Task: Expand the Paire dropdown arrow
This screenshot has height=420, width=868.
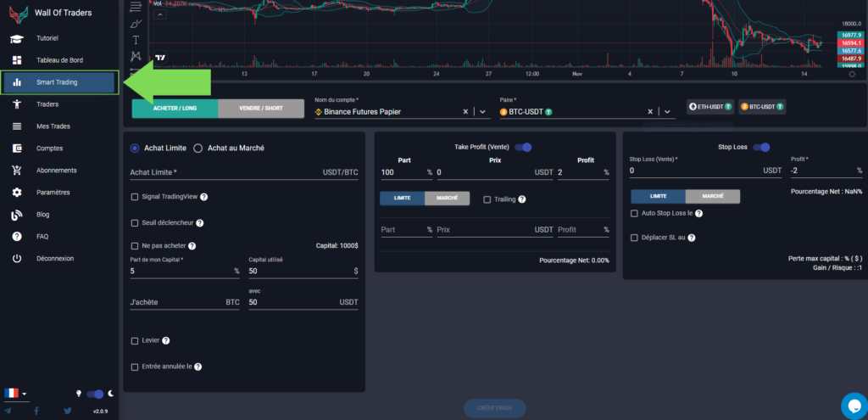Action: (668, 111)
